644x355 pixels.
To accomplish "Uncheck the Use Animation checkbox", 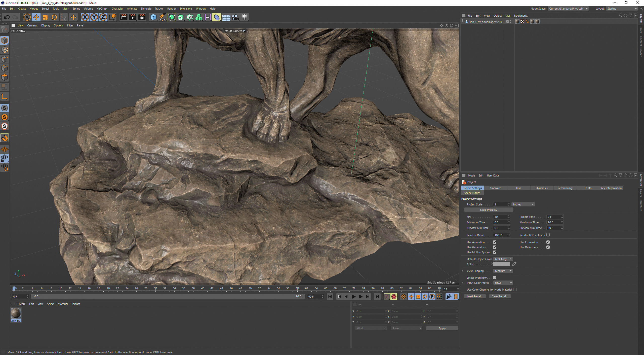I will 495,242.
